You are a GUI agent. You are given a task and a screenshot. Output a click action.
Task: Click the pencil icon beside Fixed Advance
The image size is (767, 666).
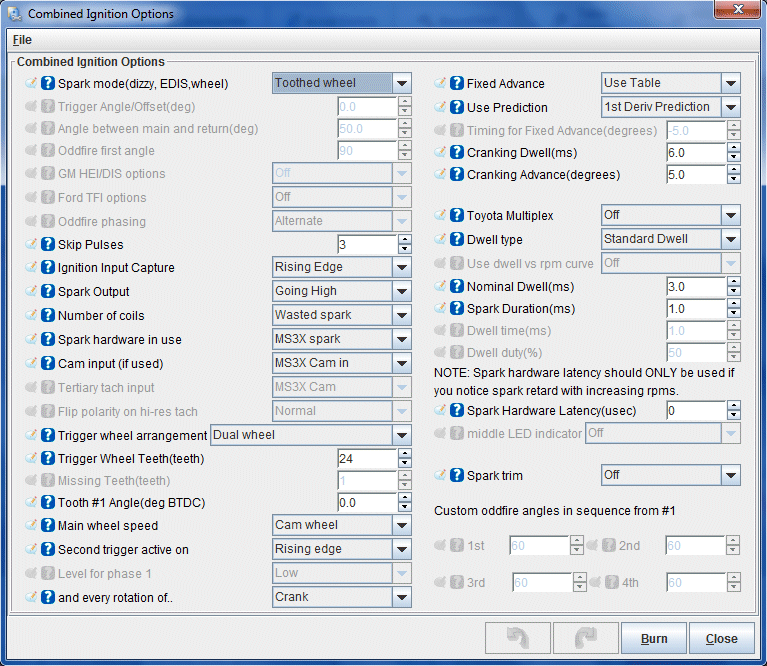coord(440,84)
